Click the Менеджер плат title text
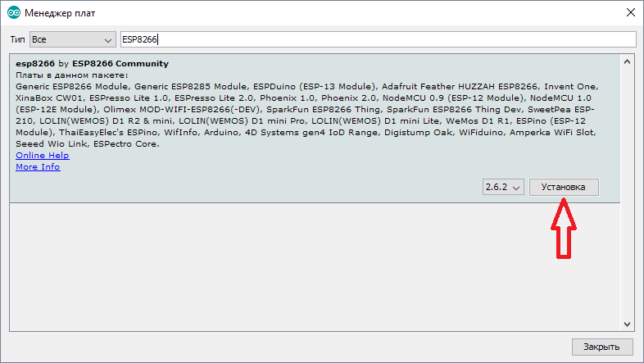Viewport: 644px width, 363px height. tap(60, 13)
